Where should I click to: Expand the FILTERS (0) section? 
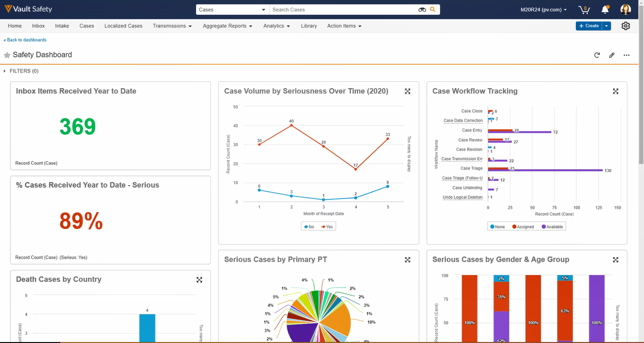[x=21, y=71]
